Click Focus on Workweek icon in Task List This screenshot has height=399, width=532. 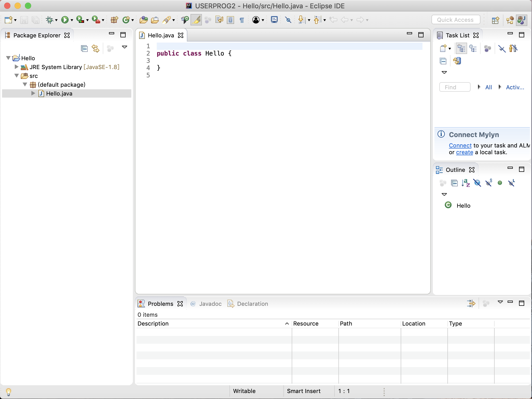[x=513, y=49]
